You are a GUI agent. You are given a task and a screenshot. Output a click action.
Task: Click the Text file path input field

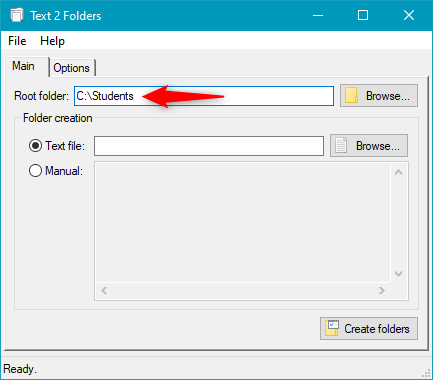pyautogui.click(x=209, y=146)
